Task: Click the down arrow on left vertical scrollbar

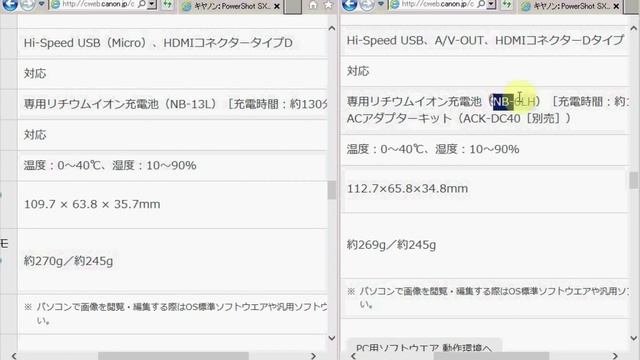Action: tap(332, 338)
